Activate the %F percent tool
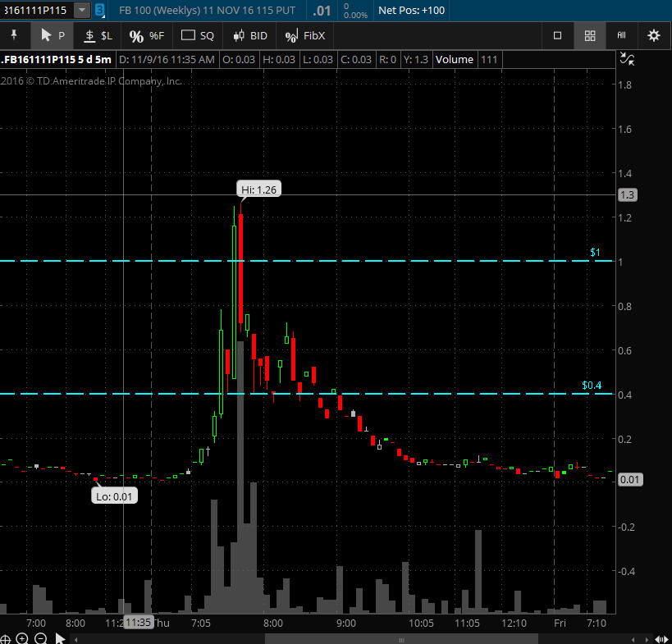 tap(147, 35)
